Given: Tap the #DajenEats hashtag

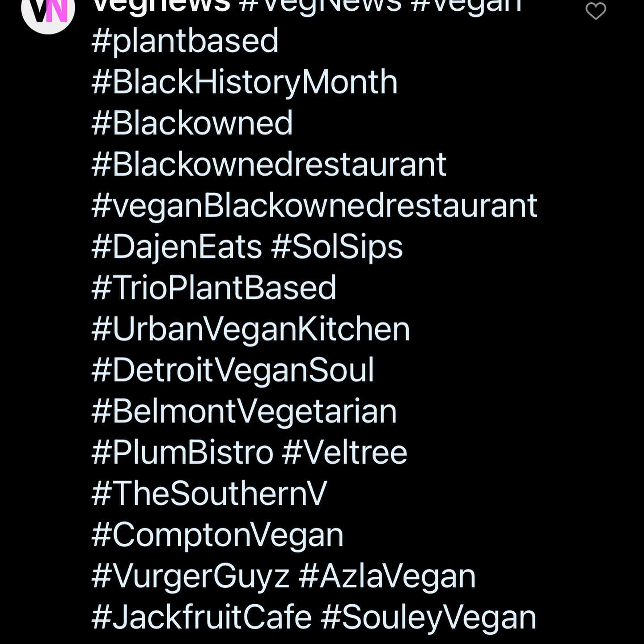Looking at the screenshot, I should coord(176,247).
